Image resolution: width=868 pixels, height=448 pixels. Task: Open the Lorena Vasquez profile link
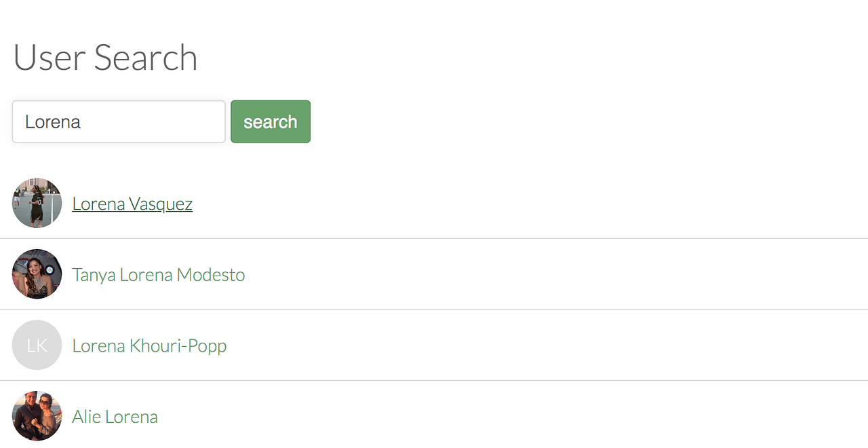(x=132, y=204)
